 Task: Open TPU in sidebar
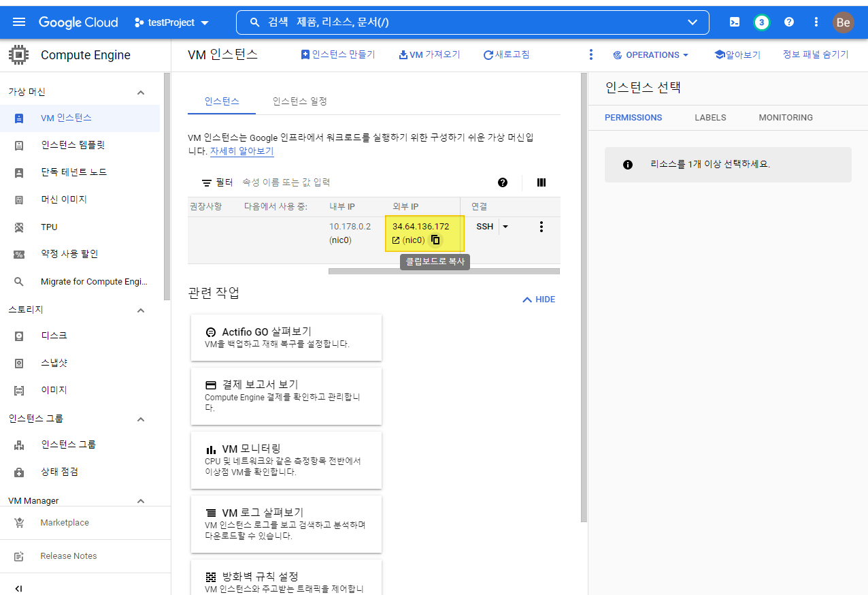80,227
